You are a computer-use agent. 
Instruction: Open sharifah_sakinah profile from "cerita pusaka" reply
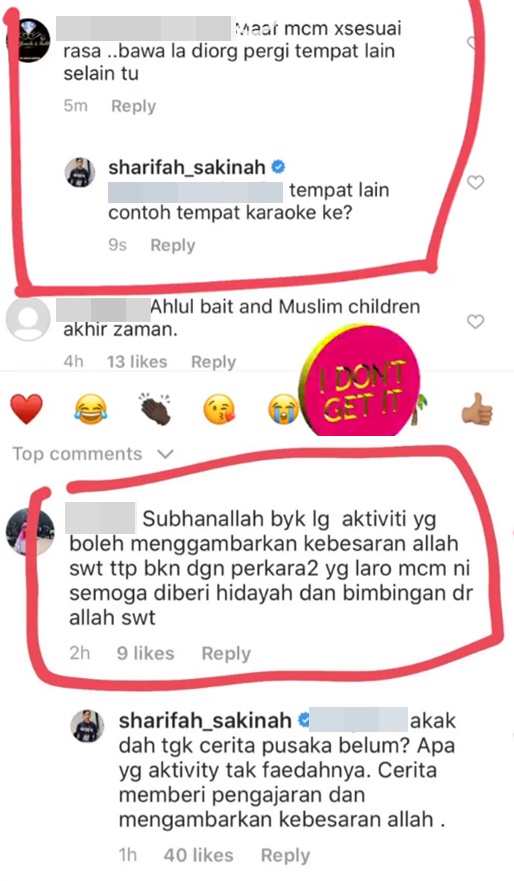tap(205, 720)
